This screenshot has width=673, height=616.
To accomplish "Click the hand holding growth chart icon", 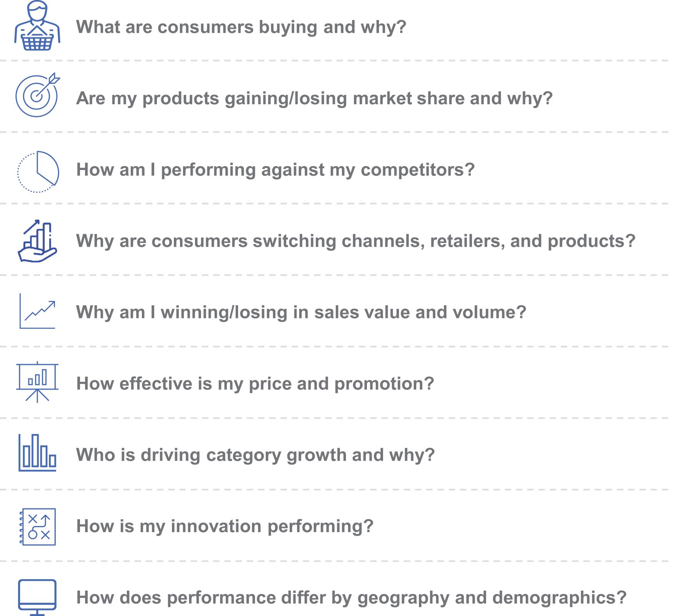I will [37, 241].
